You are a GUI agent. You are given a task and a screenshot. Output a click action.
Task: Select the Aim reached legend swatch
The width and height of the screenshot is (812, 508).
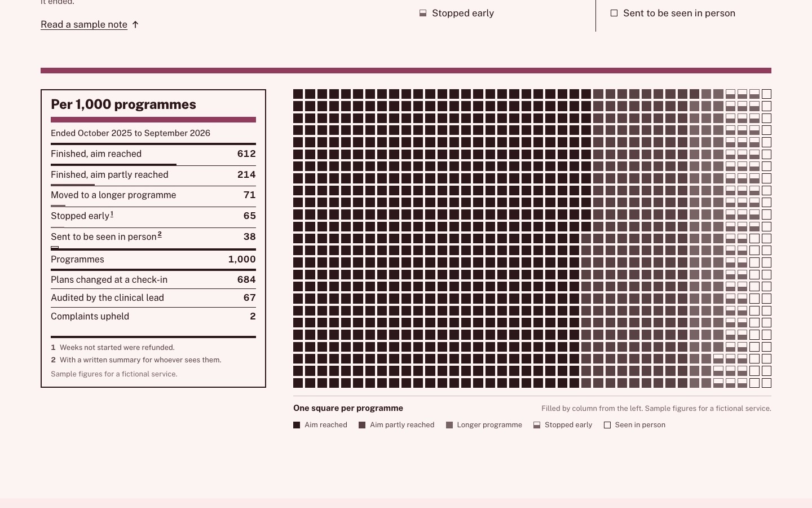297,425
